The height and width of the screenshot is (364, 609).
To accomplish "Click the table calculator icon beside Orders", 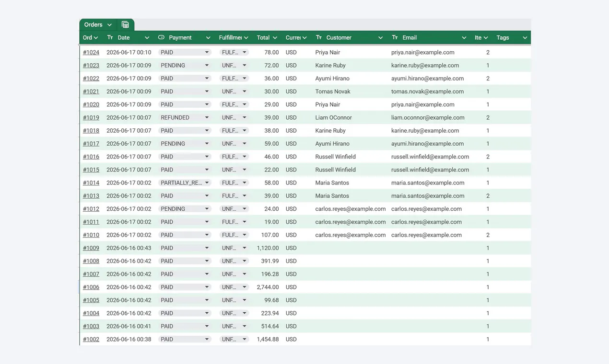I will (x=125, y=25).
